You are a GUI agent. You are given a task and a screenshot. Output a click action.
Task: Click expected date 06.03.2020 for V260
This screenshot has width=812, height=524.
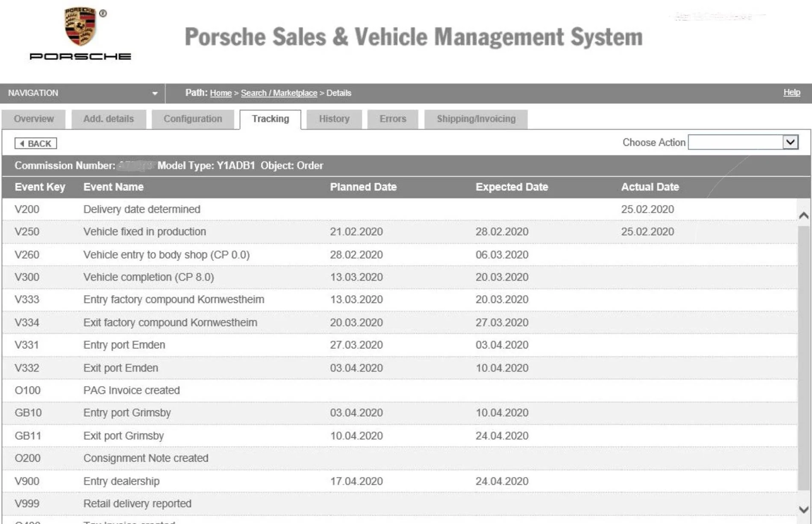pos(502,255)
